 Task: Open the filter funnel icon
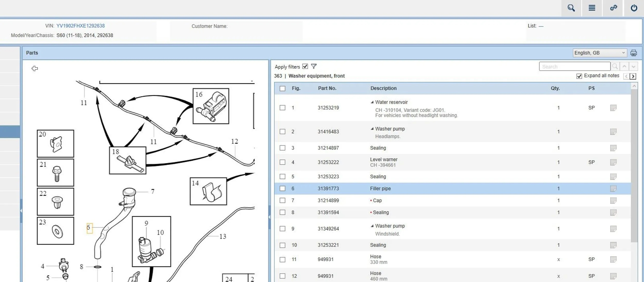(313, 66)
